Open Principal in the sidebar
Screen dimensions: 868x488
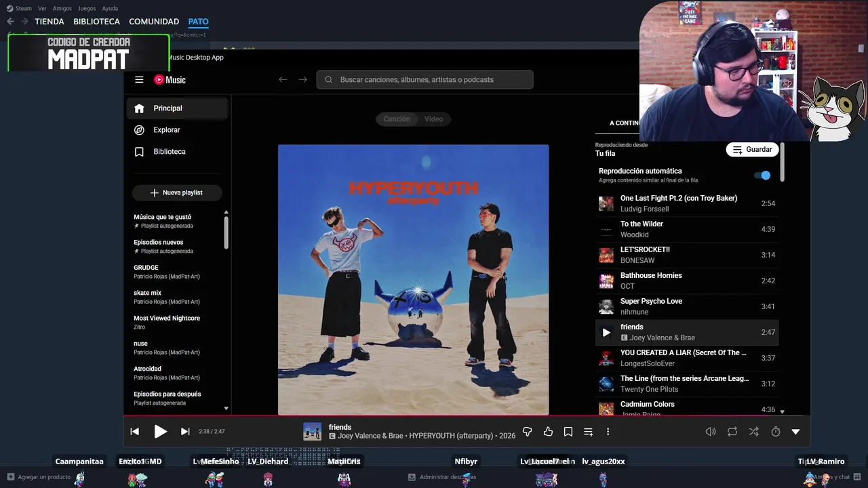(x=177, y=108)
